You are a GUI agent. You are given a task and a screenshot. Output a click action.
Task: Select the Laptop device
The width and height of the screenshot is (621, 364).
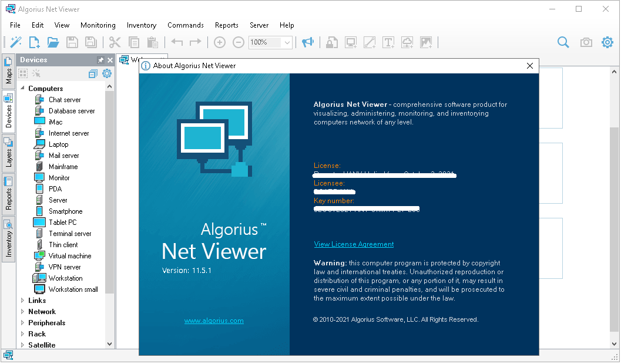pos(58,144)
